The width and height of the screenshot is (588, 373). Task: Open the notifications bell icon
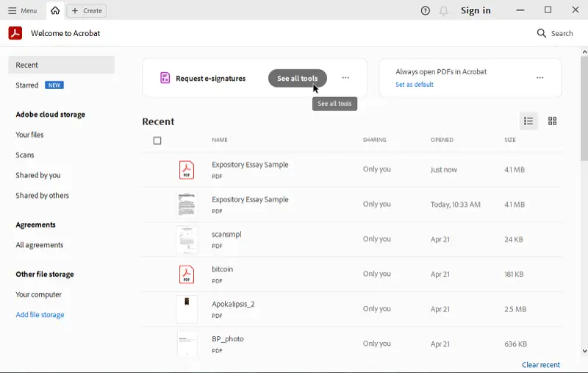click(x=444, y=11)
